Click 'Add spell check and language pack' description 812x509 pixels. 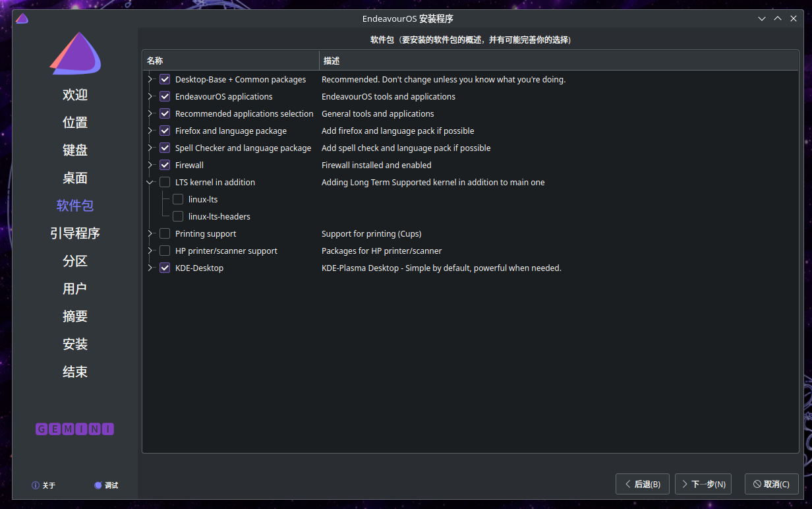click(406, 148)
